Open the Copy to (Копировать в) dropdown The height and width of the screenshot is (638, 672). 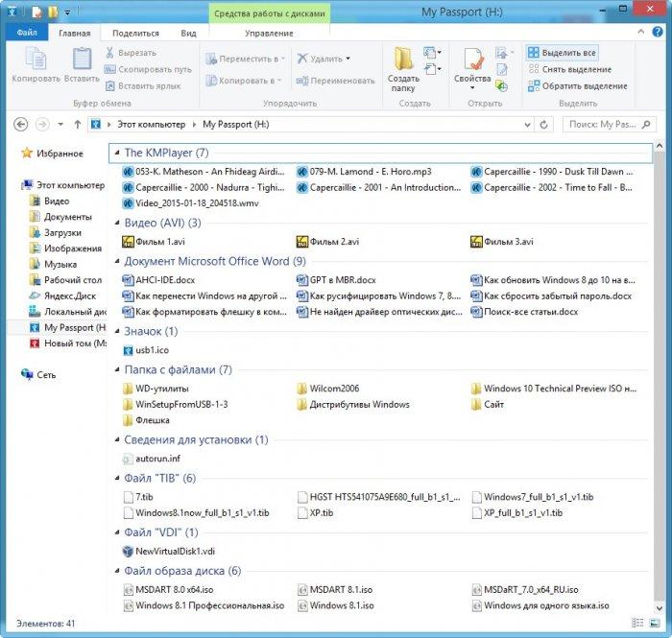point(243,80)
